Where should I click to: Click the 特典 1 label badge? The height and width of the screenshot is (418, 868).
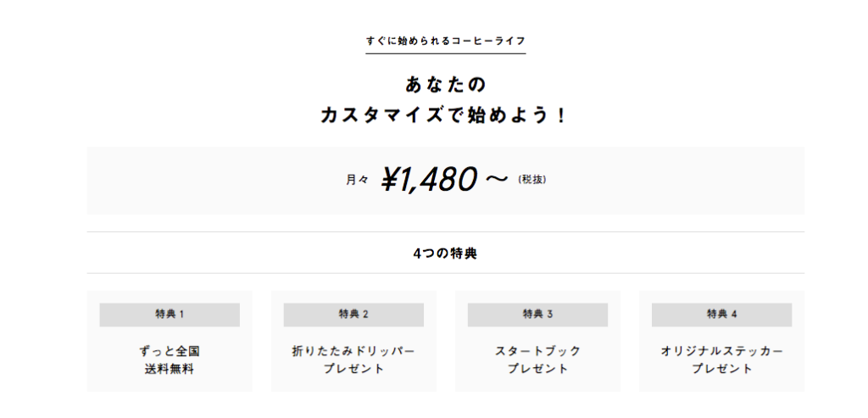[x=170, y=315]
